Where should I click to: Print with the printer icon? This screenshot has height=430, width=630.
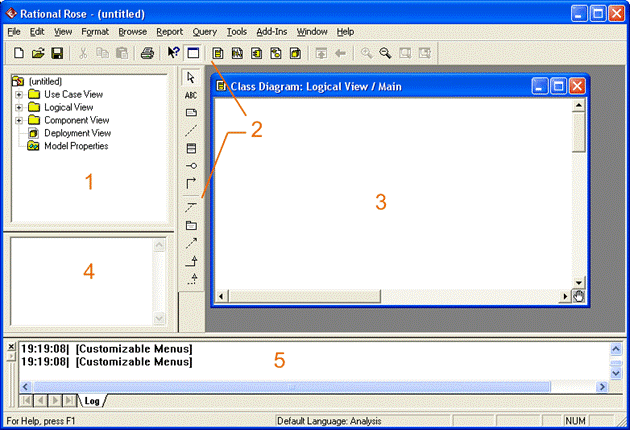pos(147,53)
